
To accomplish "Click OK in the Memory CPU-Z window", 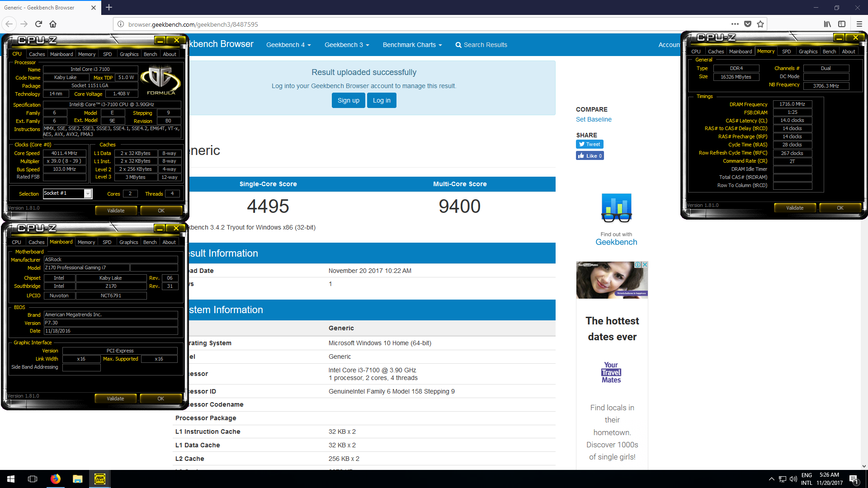I will click(x=840, y=208).
